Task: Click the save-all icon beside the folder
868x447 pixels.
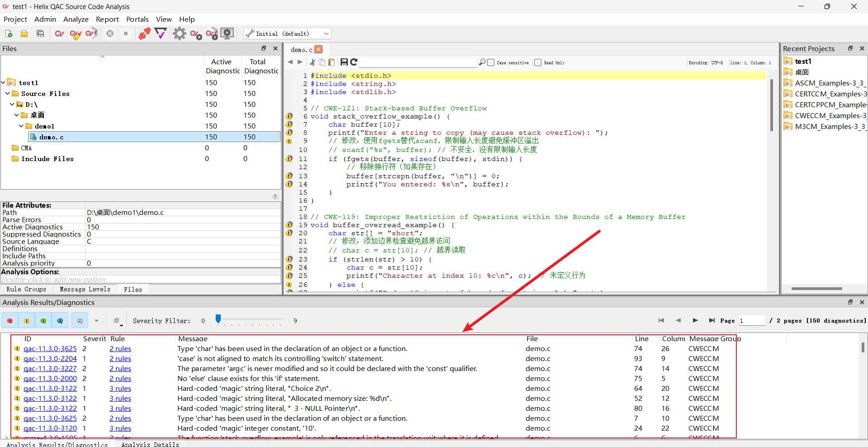Action: click(40, 33)
